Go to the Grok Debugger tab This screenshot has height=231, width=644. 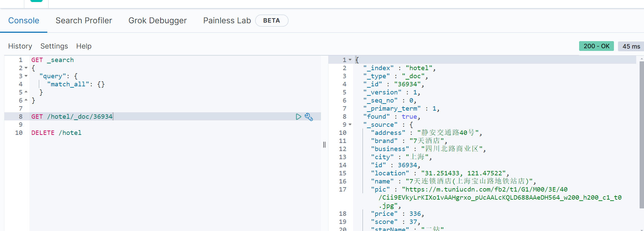[157, 21]
